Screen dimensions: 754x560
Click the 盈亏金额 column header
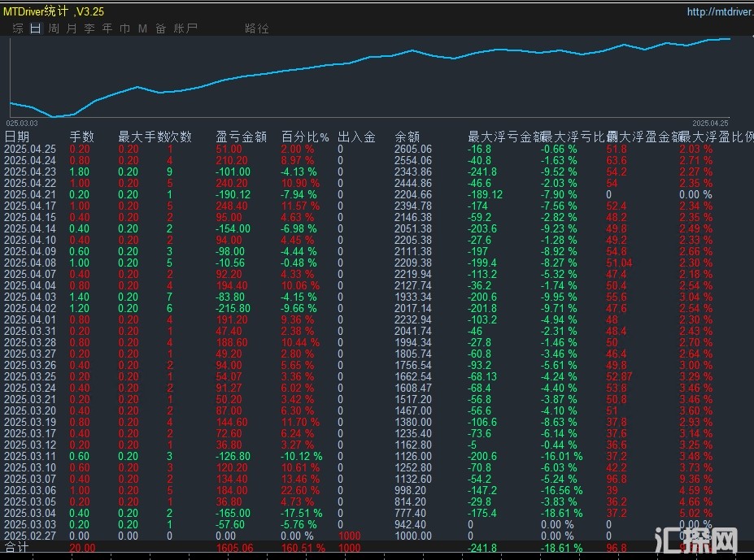tap(241, 137)
